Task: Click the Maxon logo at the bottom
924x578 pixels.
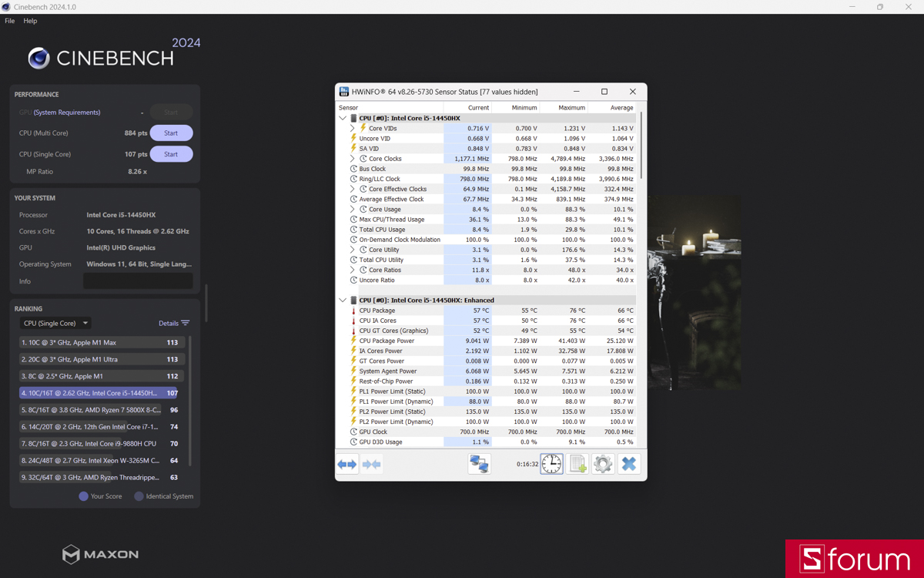Action: click(101, 554)
